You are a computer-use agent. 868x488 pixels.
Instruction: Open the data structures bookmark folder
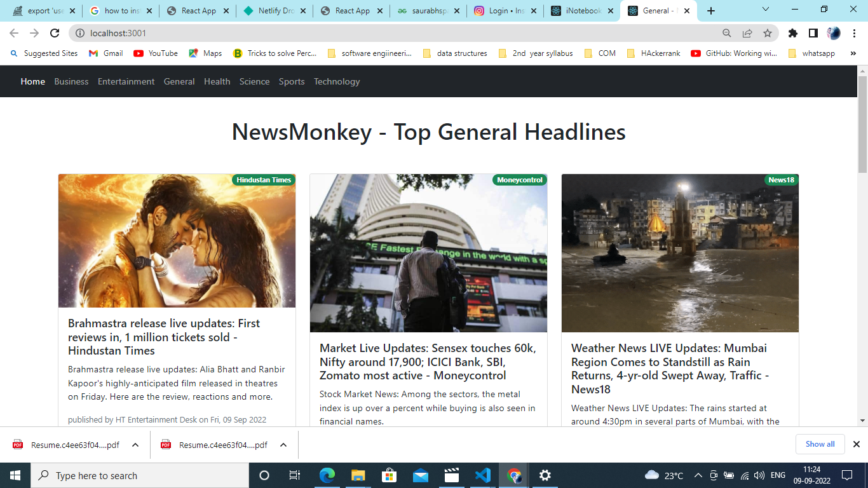coord(454,53)
